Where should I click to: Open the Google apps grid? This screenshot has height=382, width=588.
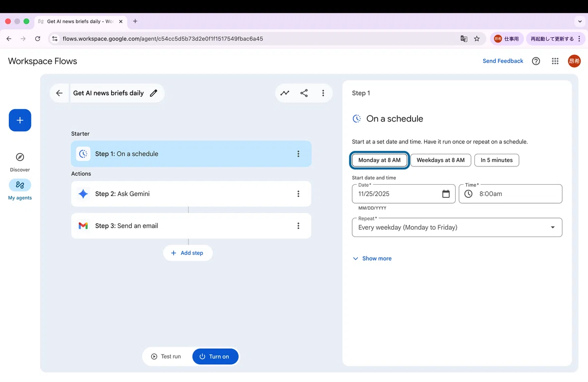[x=555, y=61]
